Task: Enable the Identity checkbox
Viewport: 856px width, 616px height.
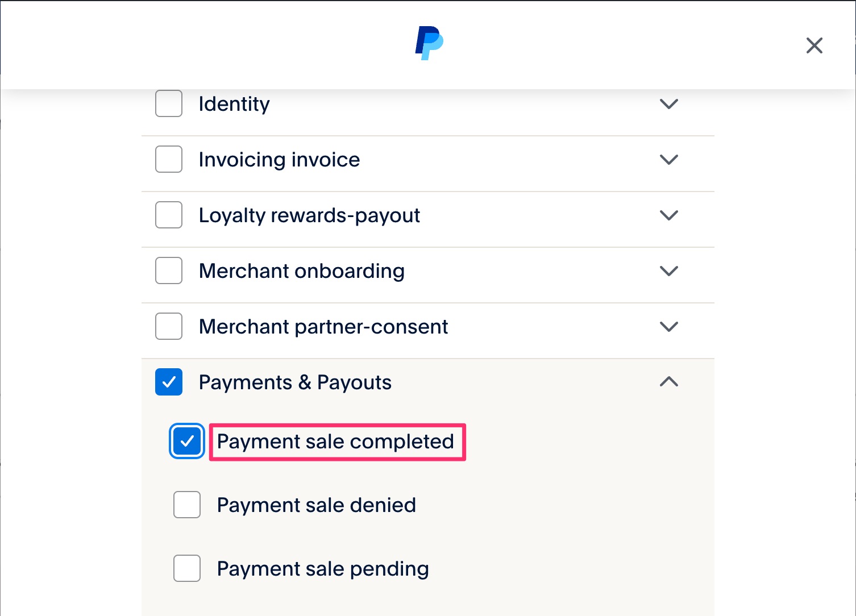Action: click(168, 104)
